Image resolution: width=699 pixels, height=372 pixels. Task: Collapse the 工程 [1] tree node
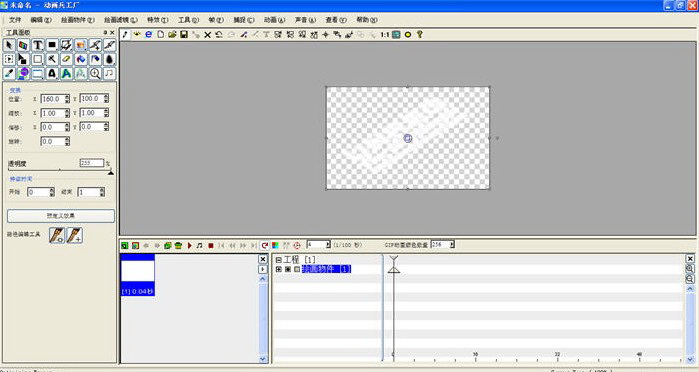pos(279,260)
